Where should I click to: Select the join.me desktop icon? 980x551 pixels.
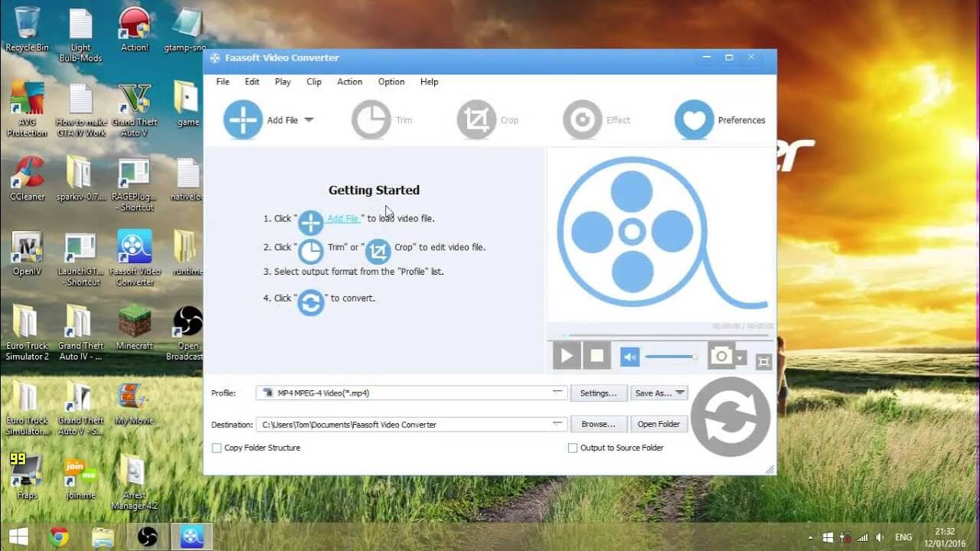click(81, 477)
